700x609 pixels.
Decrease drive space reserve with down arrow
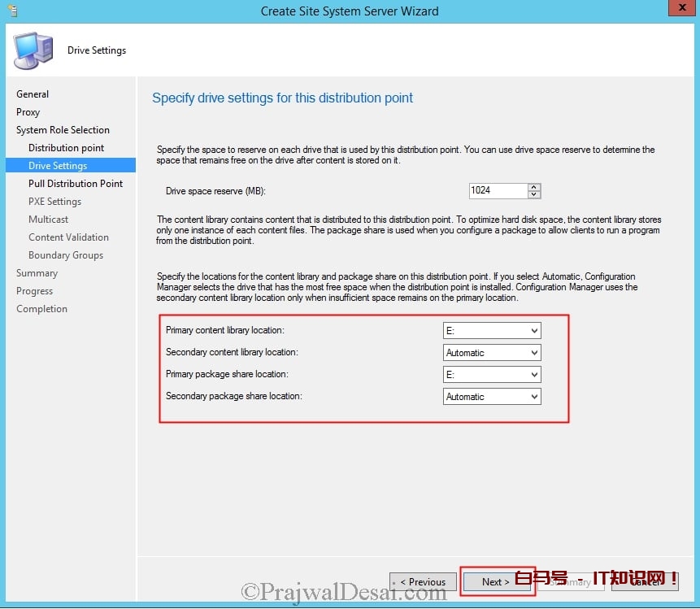534,195
